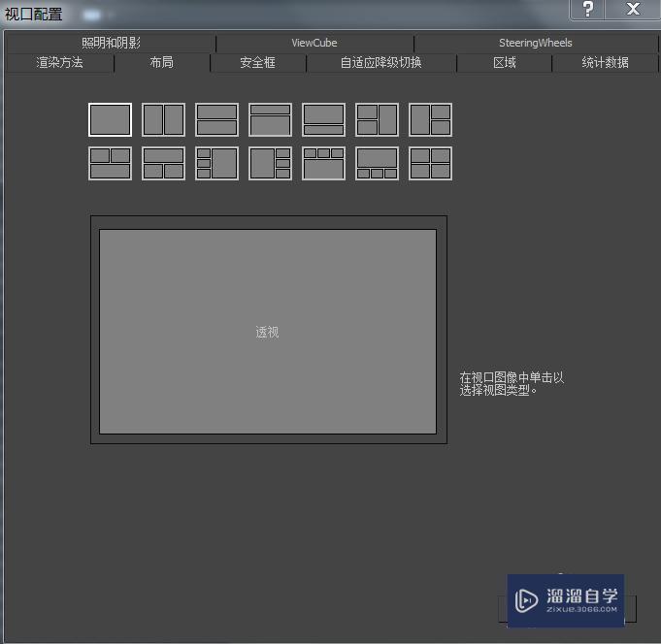Choose layout with two top panes, one bottom
661x644 pixels.
110,163
